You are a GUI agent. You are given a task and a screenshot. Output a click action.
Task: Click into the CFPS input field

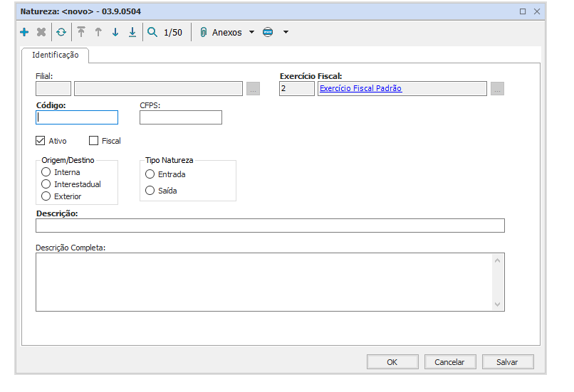tap(181, 117)
